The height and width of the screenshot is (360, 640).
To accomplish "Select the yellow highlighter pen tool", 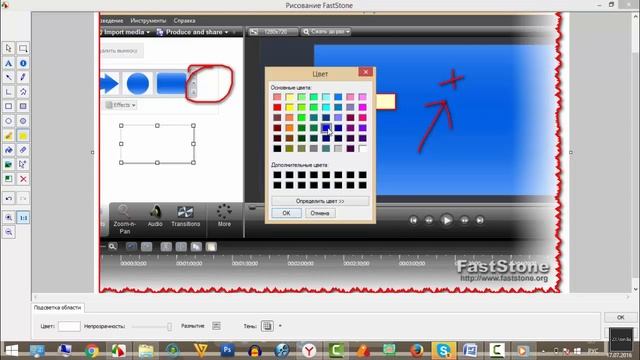I will pyautogui.click(x=9, y=136).
